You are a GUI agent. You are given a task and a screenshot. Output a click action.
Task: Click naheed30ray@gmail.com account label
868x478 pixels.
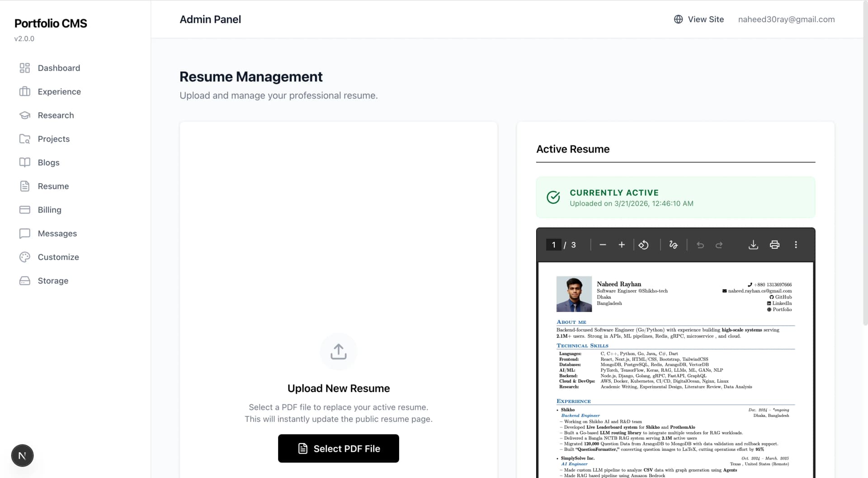click(787, 19)
